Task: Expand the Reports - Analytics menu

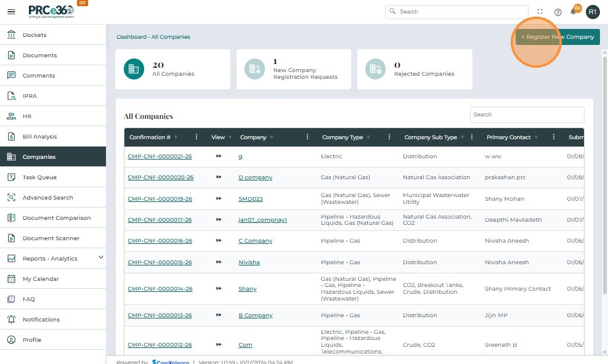Action: (x=100, y=257)
